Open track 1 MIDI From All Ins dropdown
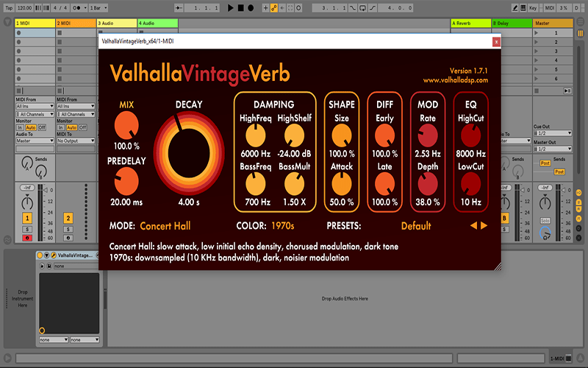Viewport: 588px width, 368px height. pyautogui.click(x=35, y=106)
